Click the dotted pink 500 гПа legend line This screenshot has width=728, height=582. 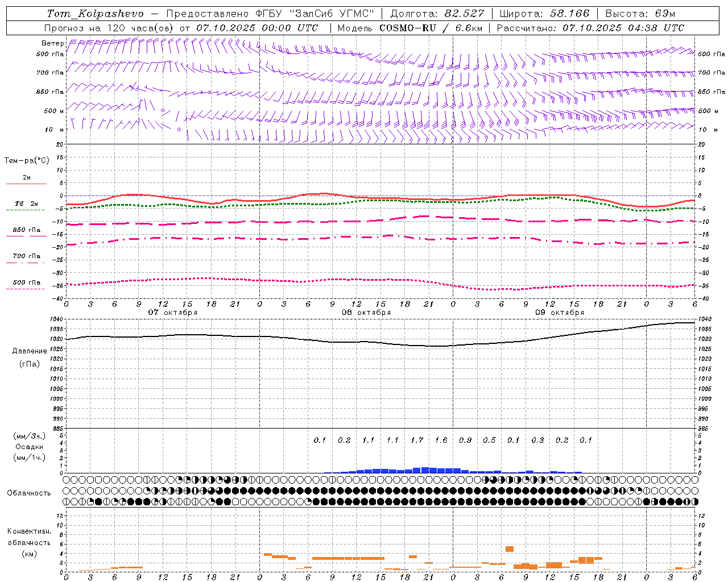[x=25, y=289]
